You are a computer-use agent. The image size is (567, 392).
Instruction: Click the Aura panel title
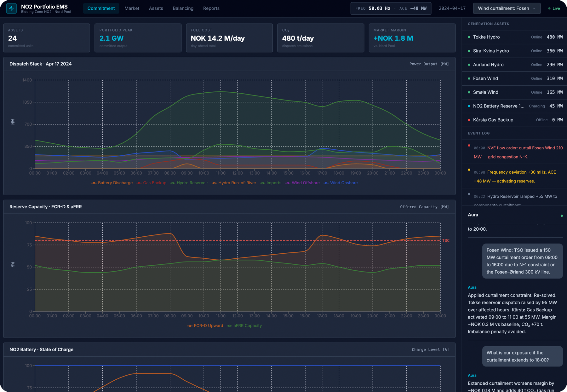pyautogui.click(x=473, y=215)
